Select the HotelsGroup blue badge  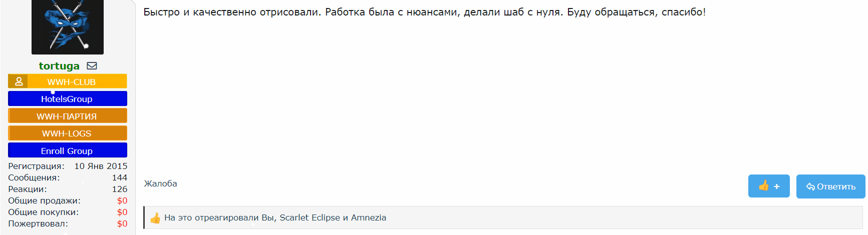pos(67,99)
